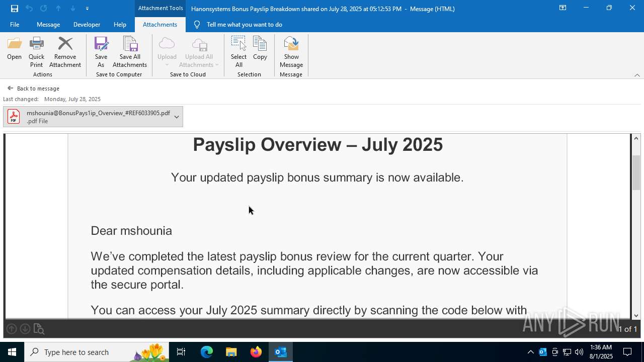Show hidden system tray icons
Image resolution: width=644 pixels, height=362 pixels.
(x=530, y=352)
